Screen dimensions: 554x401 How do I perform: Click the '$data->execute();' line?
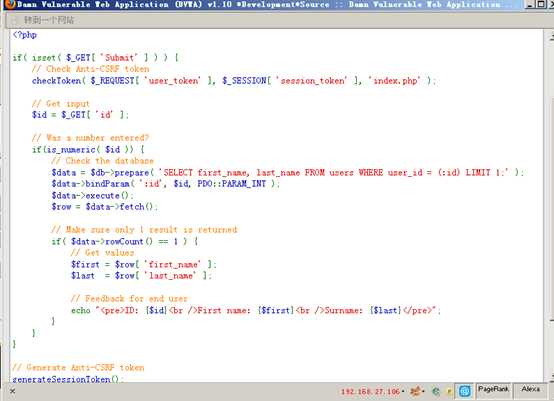(x=93, y=195)
